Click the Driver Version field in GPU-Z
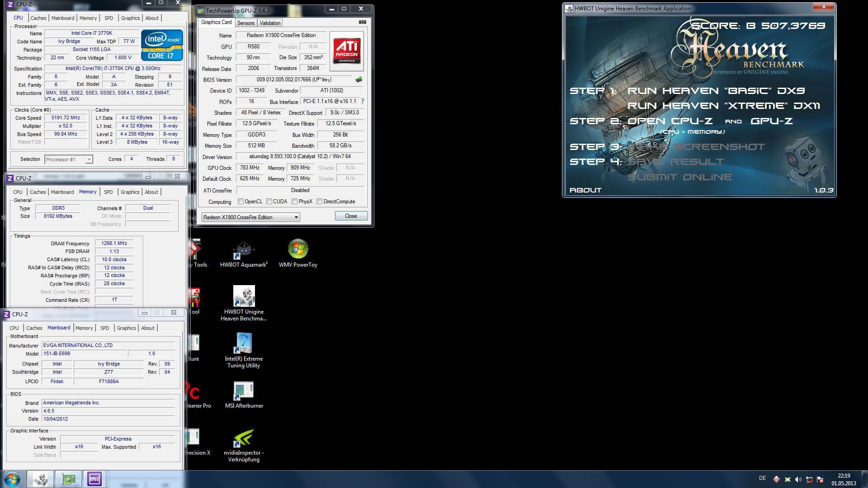Viewport: 868px width, 488px height. 300,156
